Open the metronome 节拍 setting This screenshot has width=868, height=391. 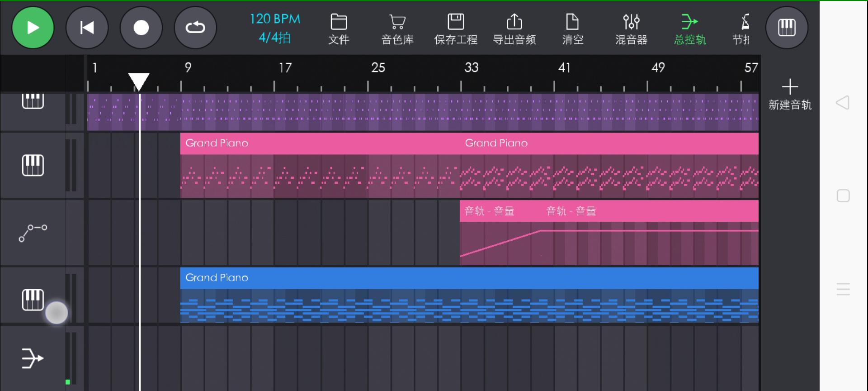tap(741, 29)
